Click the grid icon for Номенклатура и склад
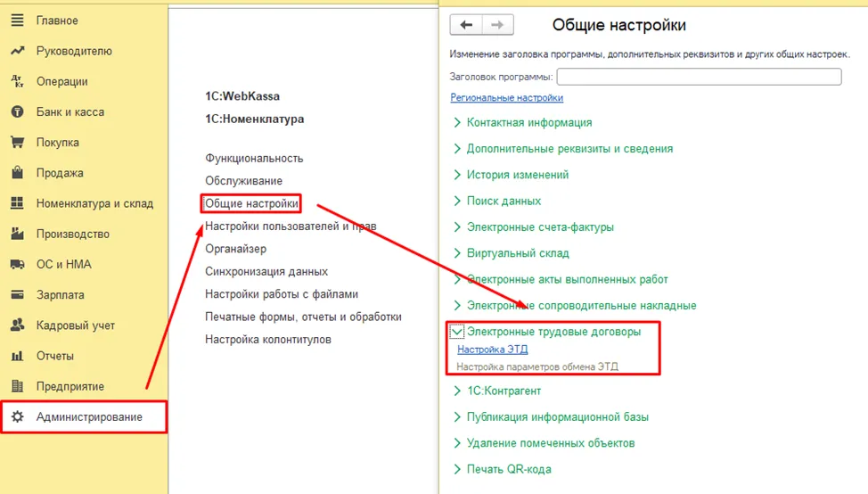The width and height of the screenshot is (868, 494). [x=17, y=203]
